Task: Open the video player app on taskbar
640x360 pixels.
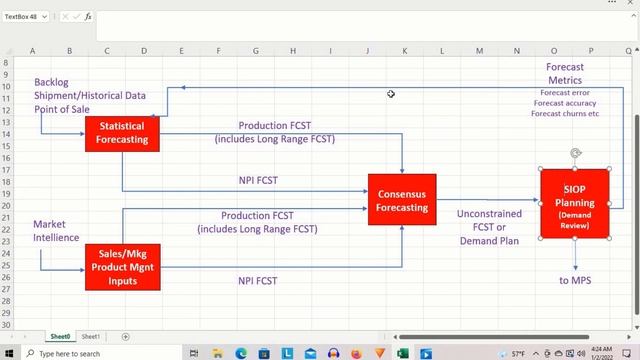Action: coord(426,353)
